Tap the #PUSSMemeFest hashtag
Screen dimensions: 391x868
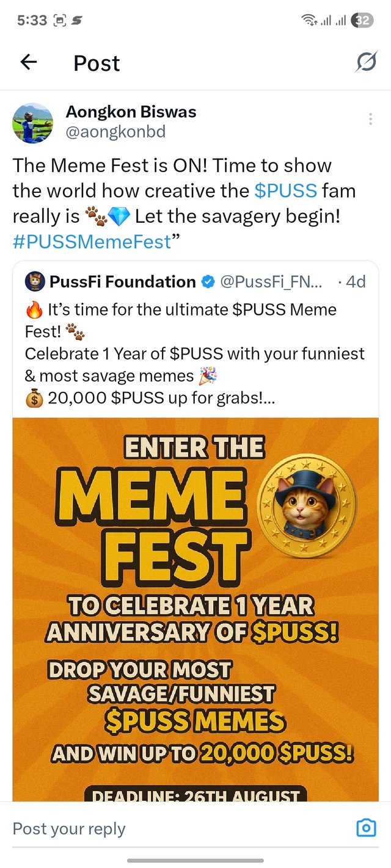point(91,242)
